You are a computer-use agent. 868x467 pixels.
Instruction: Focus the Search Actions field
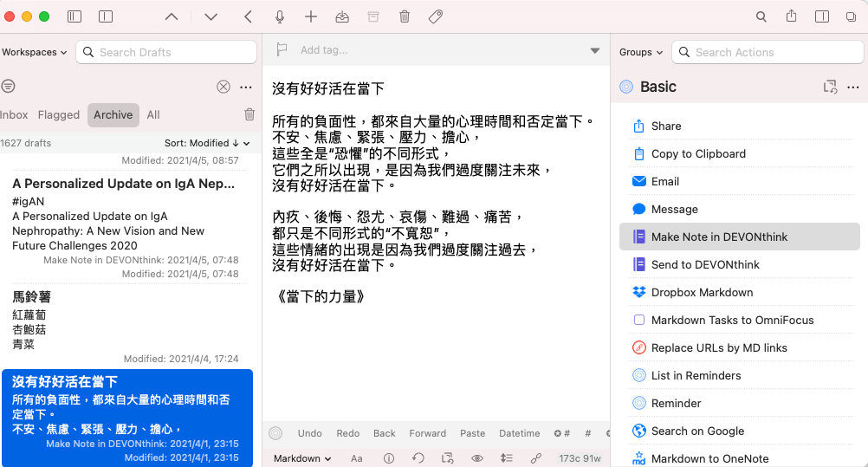[768, 52]
